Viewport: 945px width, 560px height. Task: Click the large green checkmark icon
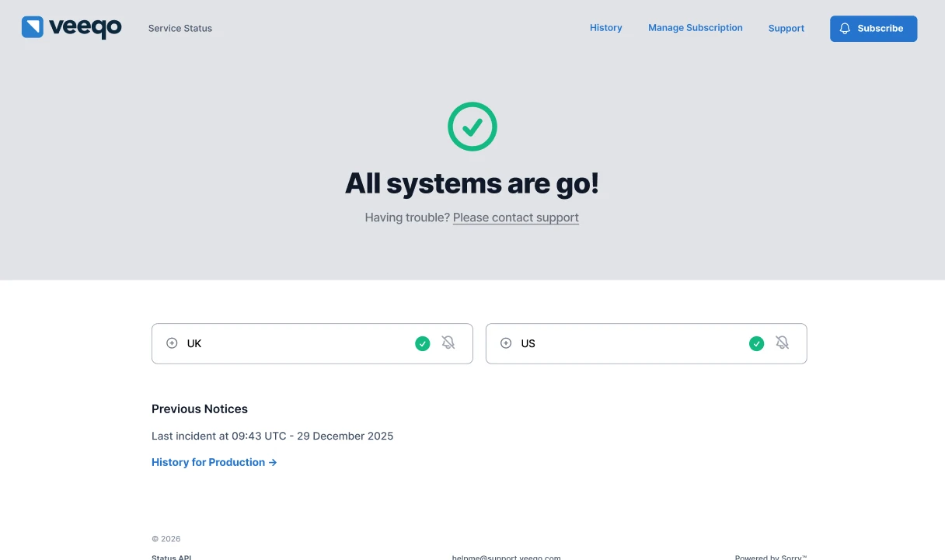pos(472,126)
